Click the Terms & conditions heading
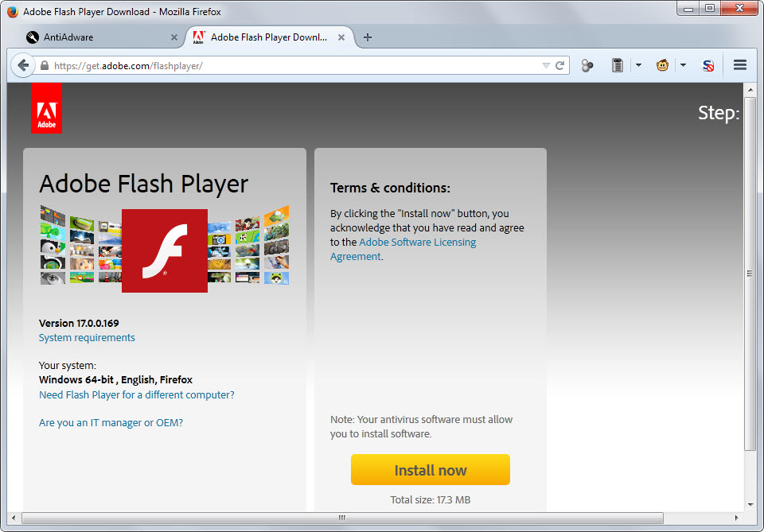Image resolution: width=764 pixels, height=532 pixels. tap(390, 188)
